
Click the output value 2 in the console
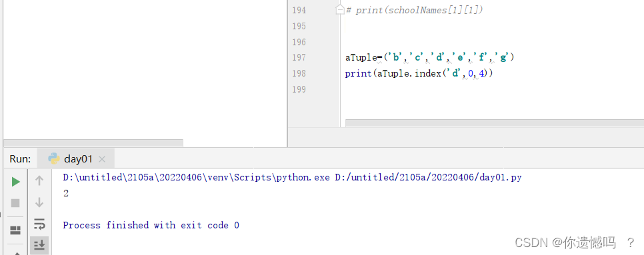click(x=66, y=194)
